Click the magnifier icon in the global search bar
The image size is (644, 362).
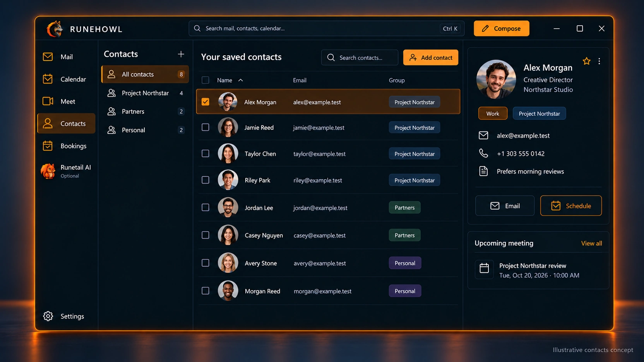click(197, 28)
